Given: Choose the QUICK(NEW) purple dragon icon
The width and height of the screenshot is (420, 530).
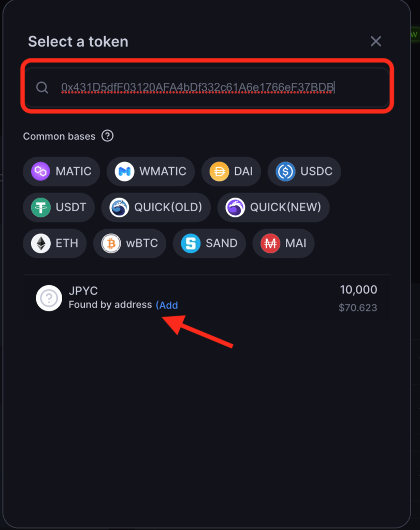Looking at the screenshot, I should [235, 207].
